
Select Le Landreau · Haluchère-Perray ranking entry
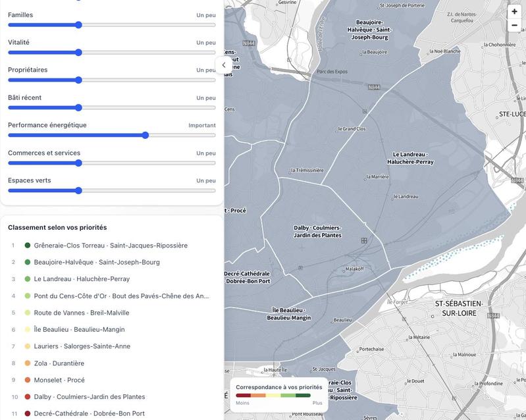(x=112, y=279)
